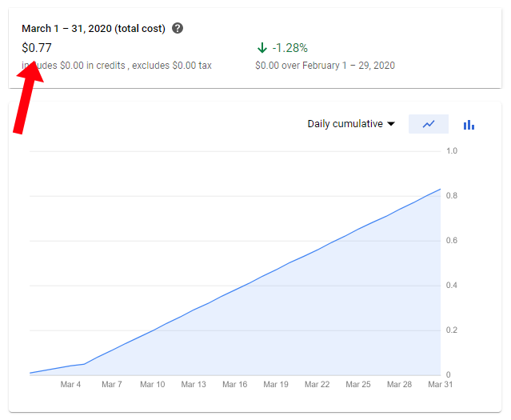The width and height of the screenshot is (511, 420).
Task: Click the help icon beside total cost
Action: pyautogui.click(x=178, y=29)
